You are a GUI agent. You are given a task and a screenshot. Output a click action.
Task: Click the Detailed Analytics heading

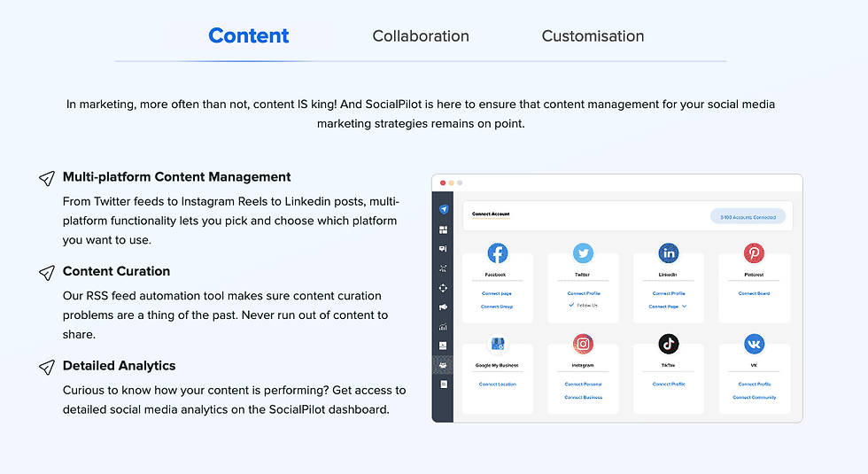(119, 365)
